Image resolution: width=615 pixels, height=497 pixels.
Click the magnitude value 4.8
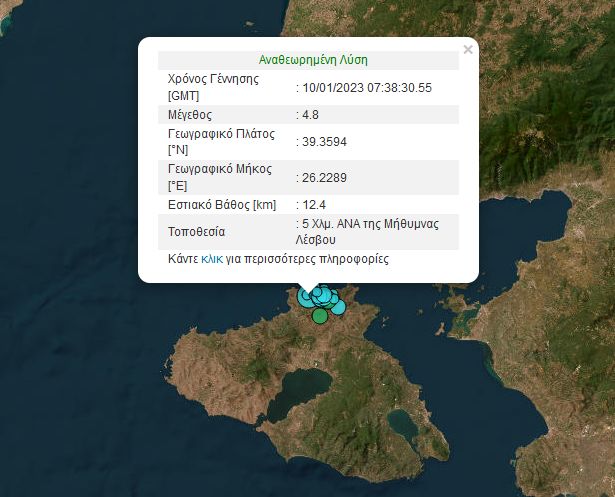[x=310, y=115]
